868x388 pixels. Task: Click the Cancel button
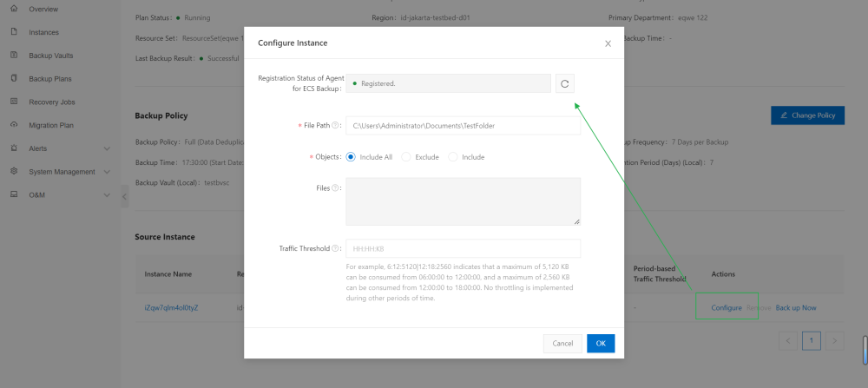pos(562,343)
